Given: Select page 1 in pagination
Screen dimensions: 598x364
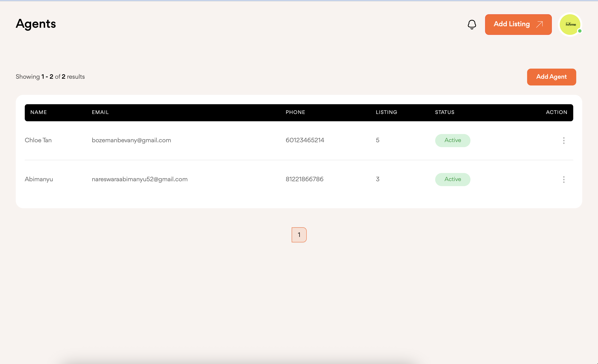Looking at the screenshot, I should pos(299,235).
